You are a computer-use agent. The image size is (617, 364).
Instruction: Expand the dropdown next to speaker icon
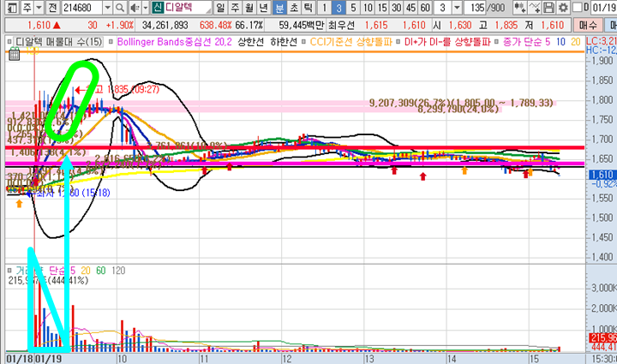(145, 8)
